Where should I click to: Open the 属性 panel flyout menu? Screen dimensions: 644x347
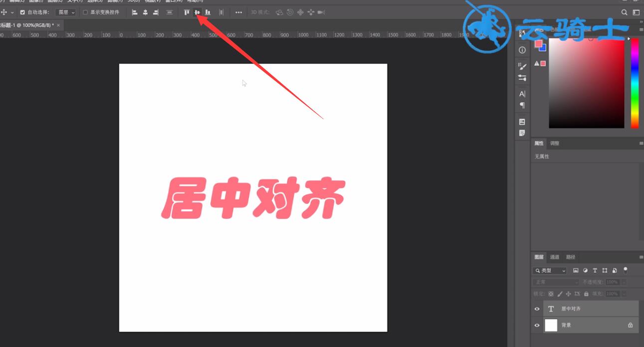pos(641,144)
